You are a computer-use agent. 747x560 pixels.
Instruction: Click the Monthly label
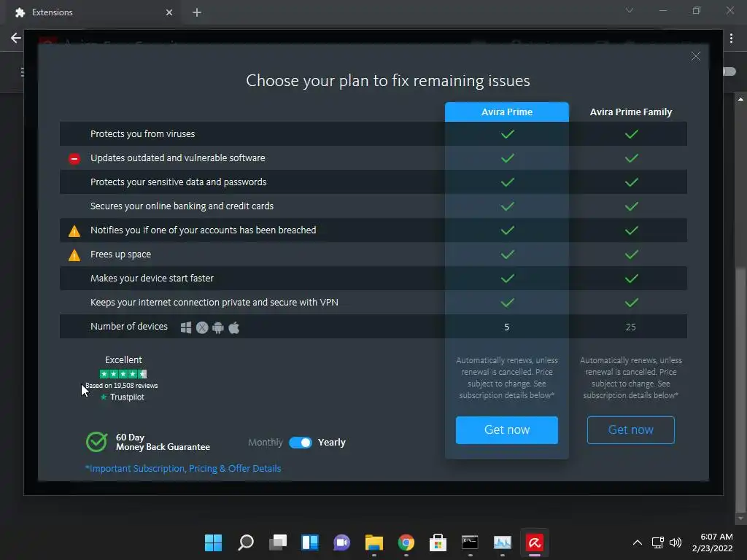(x=266, y=443)
